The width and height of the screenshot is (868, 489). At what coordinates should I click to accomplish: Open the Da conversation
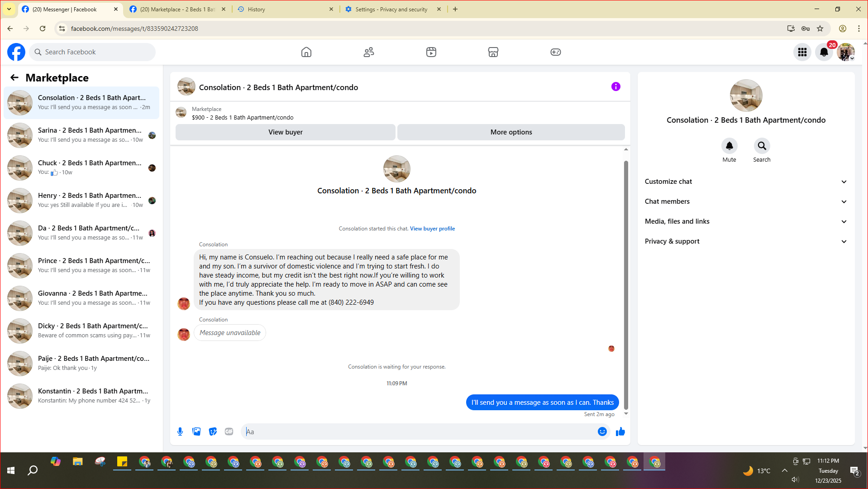pyautogui.click(x=81, y=233)
